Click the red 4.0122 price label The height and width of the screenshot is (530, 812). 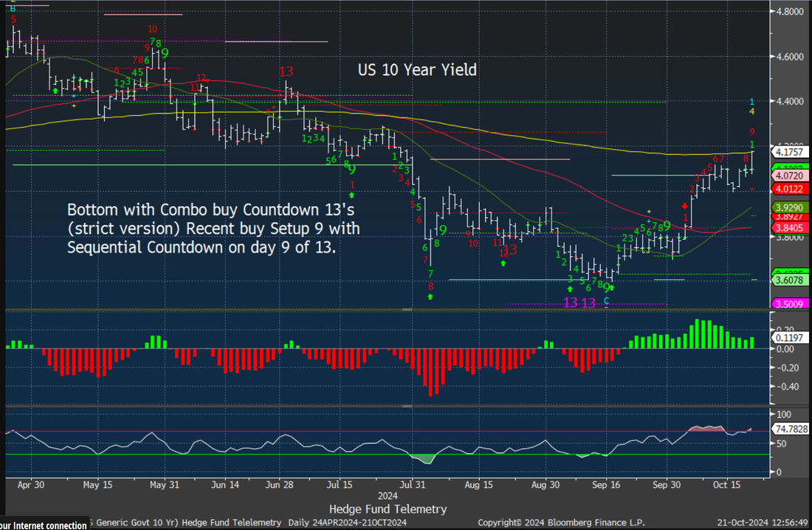click(x=789, y=189)
